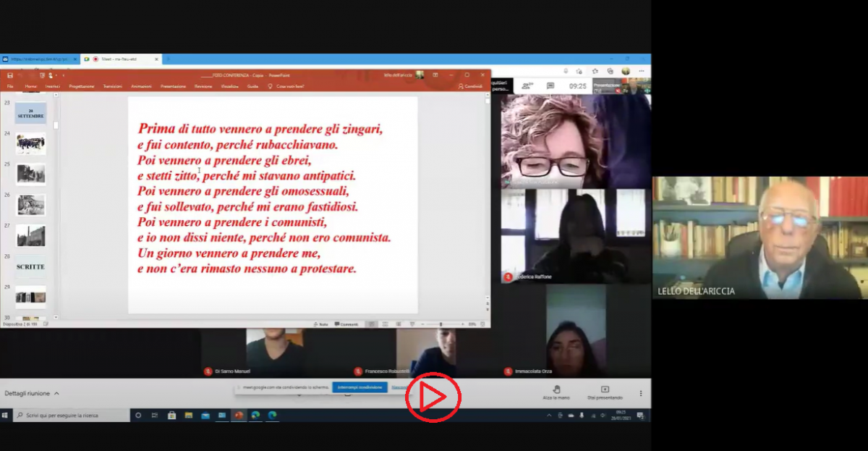This screenshot has width=868, height=451.
Task: Open Meet more options vertical dots
Action: click(x=641, y=393)
